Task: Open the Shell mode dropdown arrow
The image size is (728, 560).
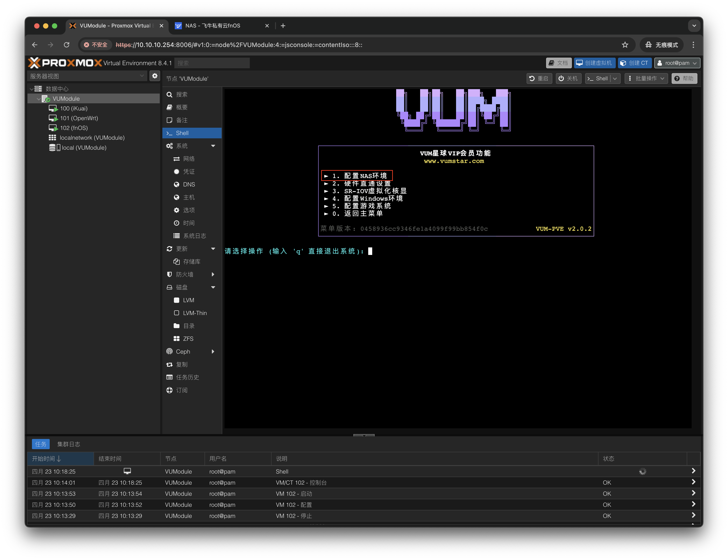Action: [x=615, y=78]
